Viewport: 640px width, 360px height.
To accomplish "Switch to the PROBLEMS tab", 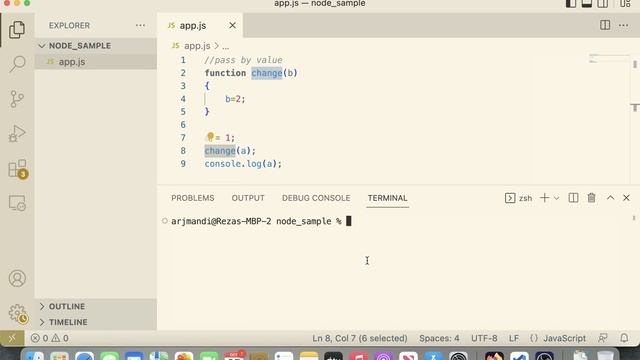I will tap(193, 198).
